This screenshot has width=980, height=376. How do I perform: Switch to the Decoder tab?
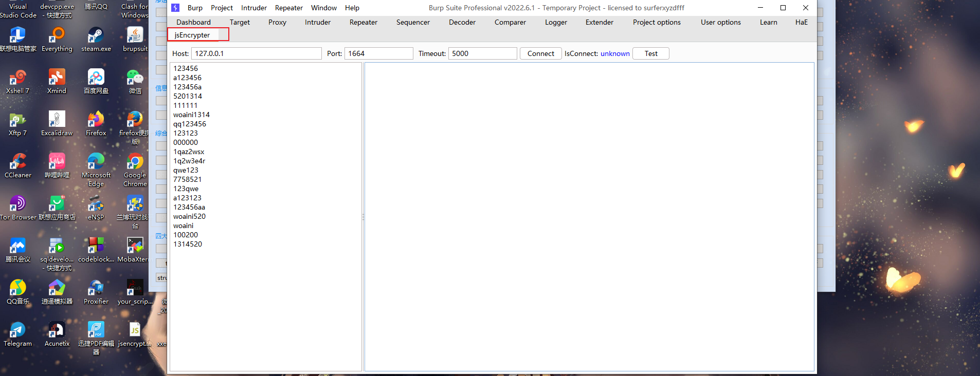[x=462, y=22]
